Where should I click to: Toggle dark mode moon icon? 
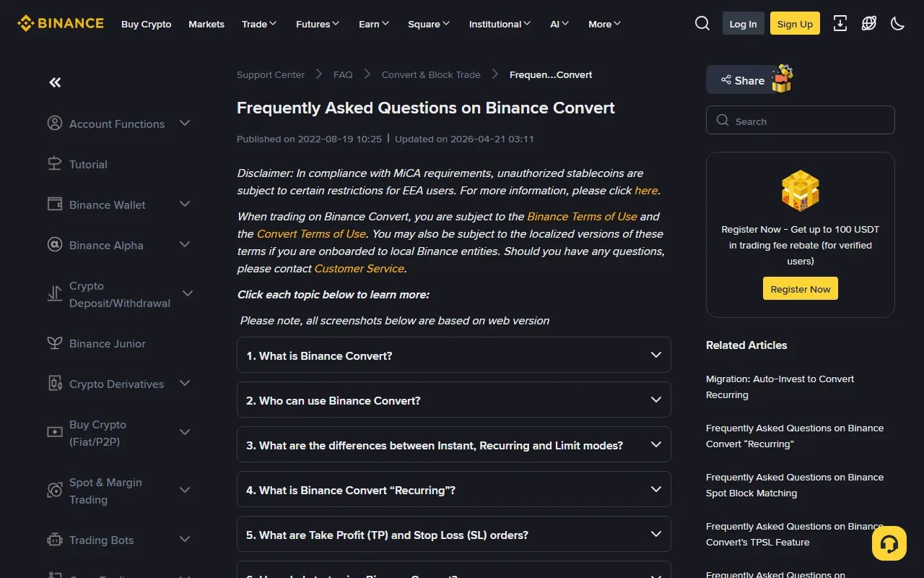tap(898, 24)
